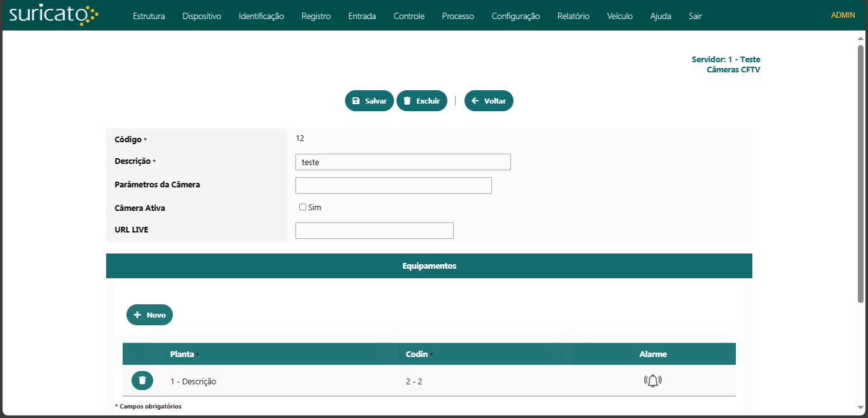Open the Estrutura menu

[149, 16]
